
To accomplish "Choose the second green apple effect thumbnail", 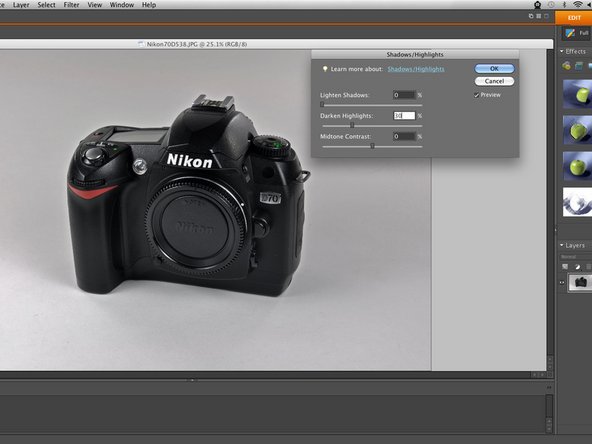I will 577,130.
